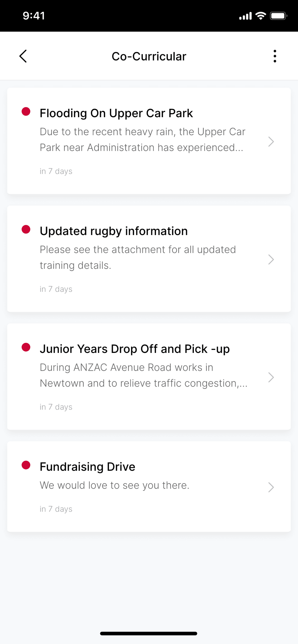Click the red dot next to Fundraising Drive
298x644 pixels.
(26, 465)
